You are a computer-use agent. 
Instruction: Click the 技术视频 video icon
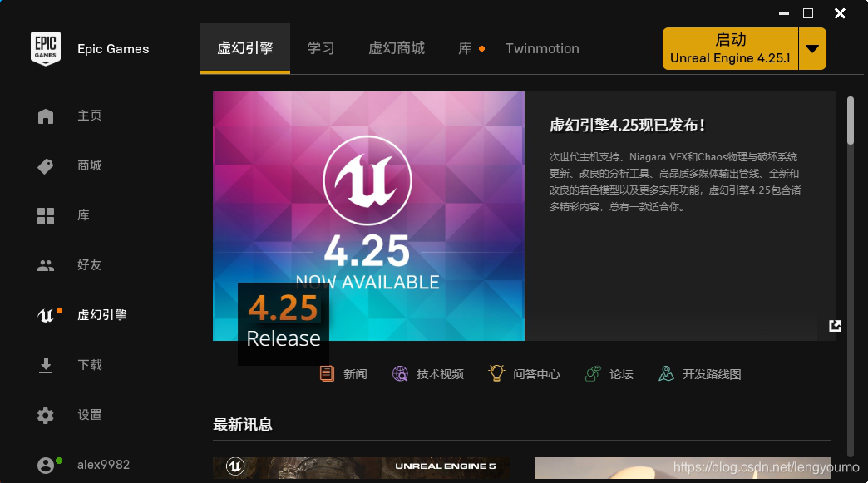(400, 374)
